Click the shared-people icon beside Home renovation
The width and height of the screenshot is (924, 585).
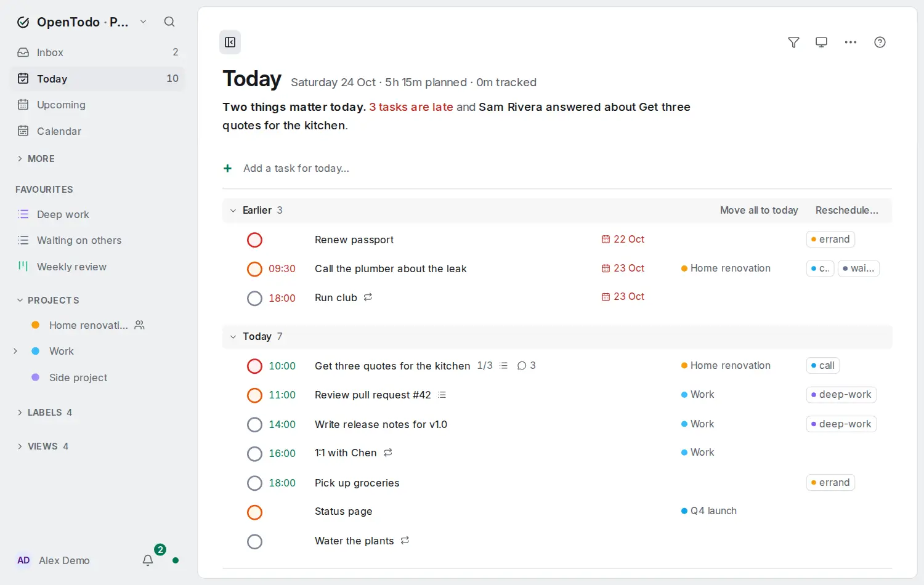pyautogui.click(x=140, y=325)
